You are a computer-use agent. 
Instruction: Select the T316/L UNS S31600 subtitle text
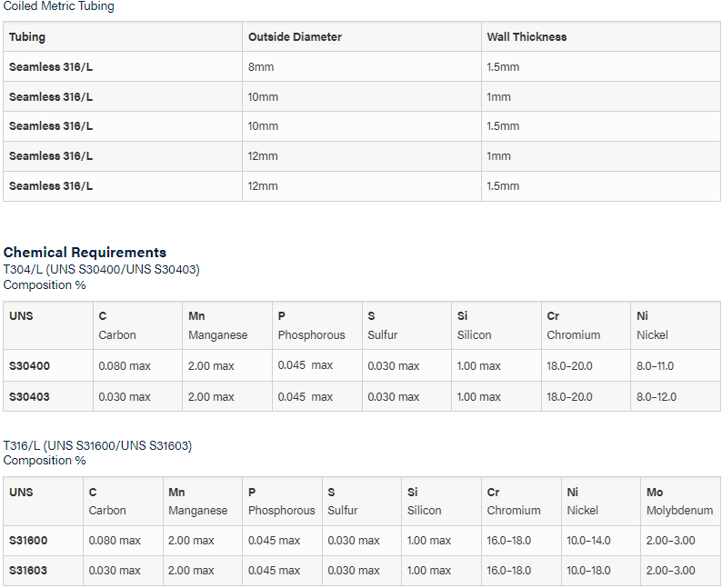(x=97, y=445)
